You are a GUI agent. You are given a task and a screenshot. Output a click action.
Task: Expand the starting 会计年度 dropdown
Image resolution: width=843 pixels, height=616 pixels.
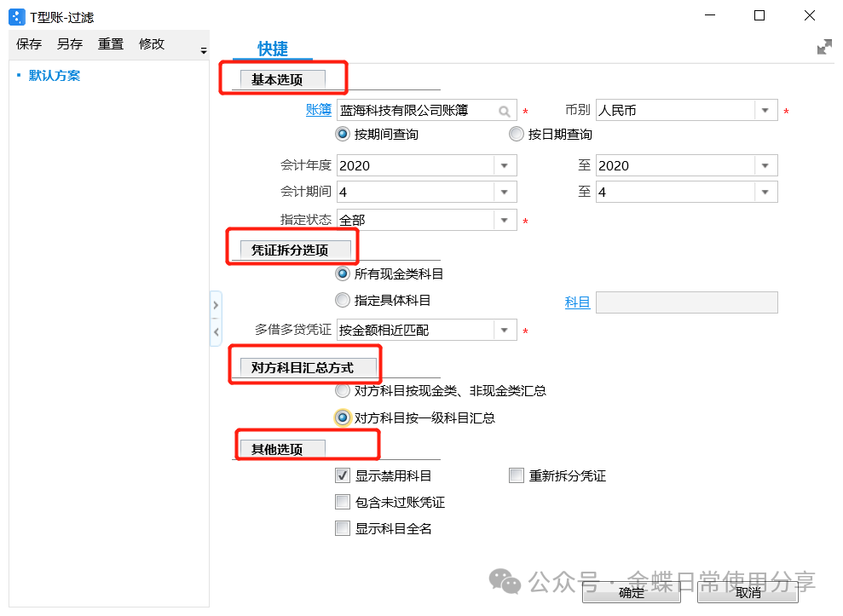(x=505, y=165)
